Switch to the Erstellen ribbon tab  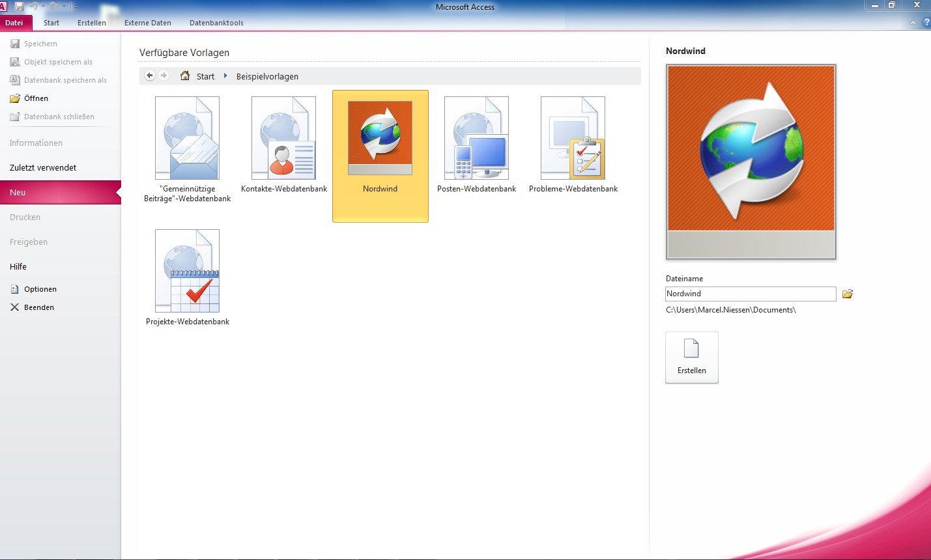point(92,23)
